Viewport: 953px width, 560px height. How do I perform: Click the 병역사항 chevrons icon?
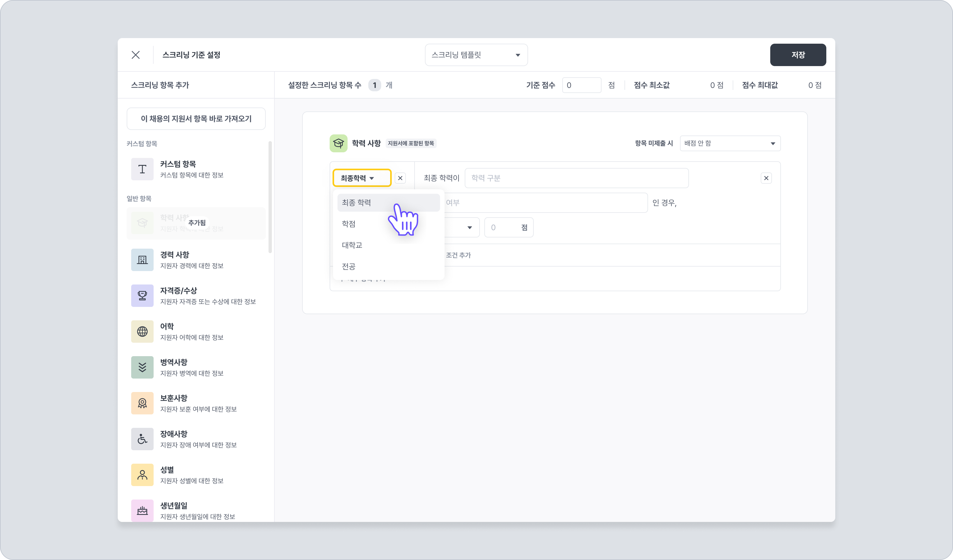coord(142,367)
